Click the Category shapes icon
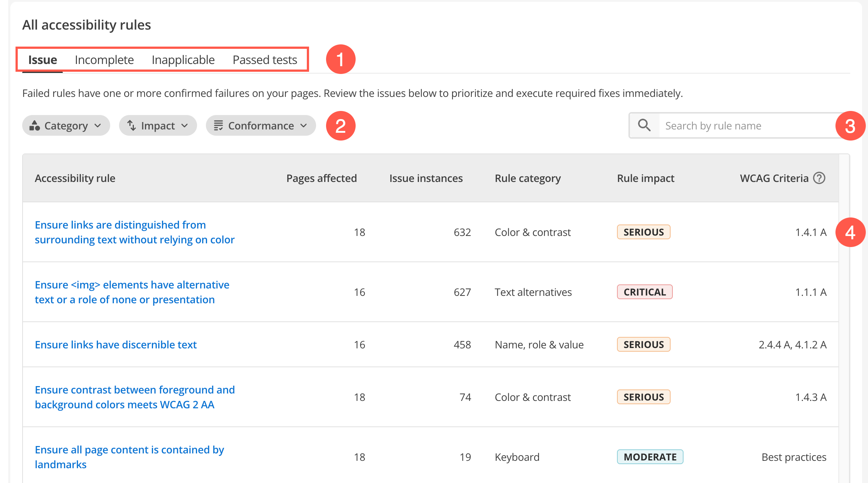 [35, 126]
